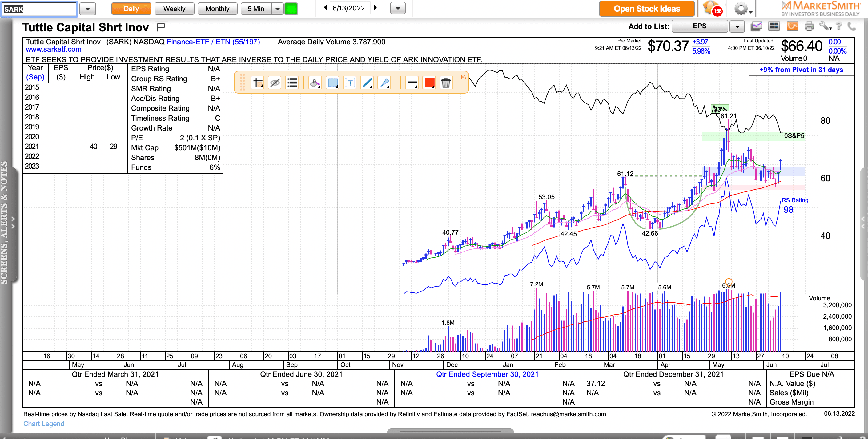Select the 5 Min interval button
This screenshot has width=868, height=439.
point(256,9)
